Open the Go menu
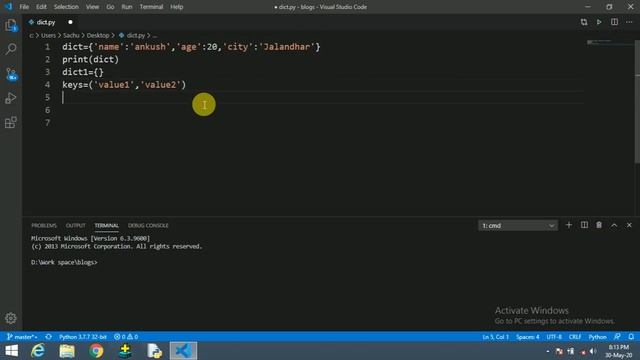This screenshot has width=640, height=360. [x=110, y=7]
